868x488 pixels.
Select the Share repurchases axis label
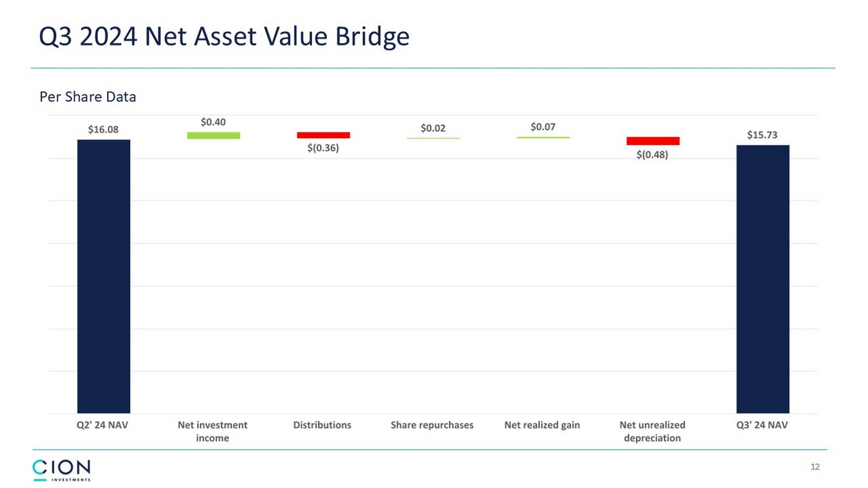(x=432, y=425)
